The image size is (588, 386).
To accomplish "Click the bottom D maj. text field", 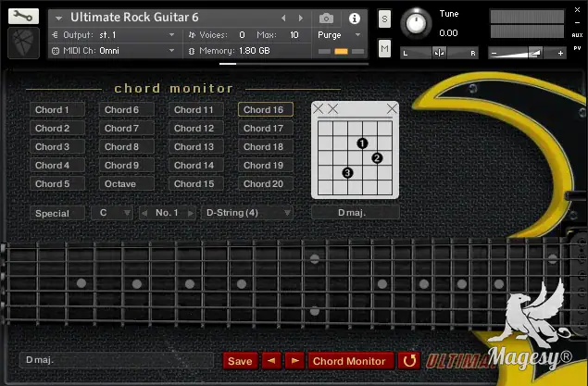I will 117,360.
